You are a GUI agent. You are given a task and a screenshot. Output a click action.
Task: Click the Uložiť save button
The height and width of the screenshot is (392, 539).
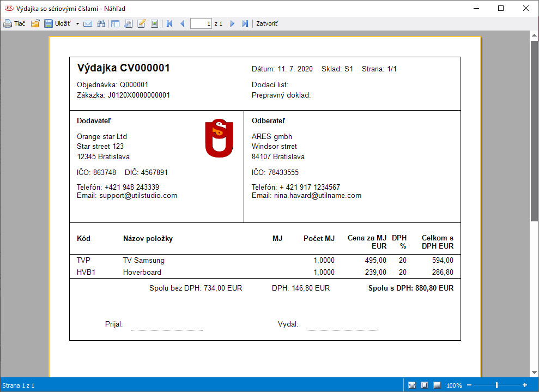point(58,23)
